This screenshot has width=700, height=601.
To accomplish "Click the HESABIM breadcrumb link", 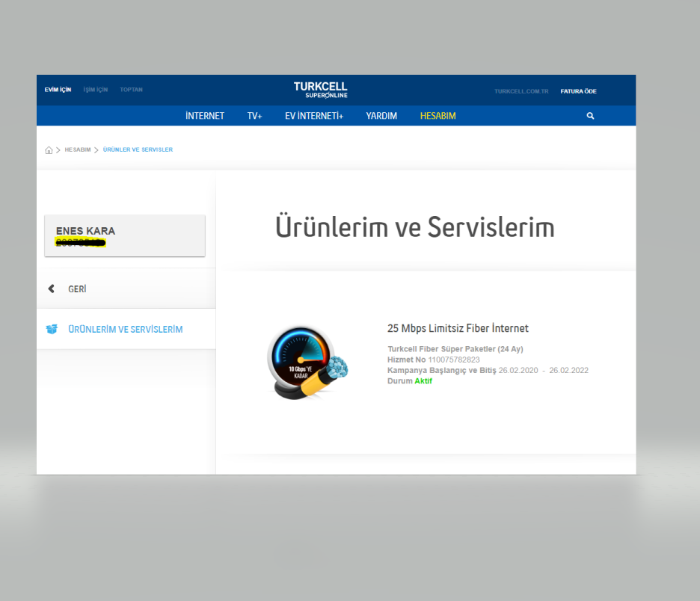I will click(78, 150).
